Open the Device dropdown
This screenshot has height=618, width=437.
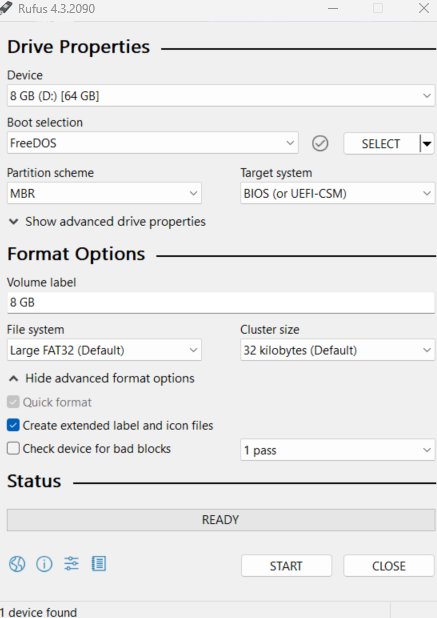pos(221,96)
